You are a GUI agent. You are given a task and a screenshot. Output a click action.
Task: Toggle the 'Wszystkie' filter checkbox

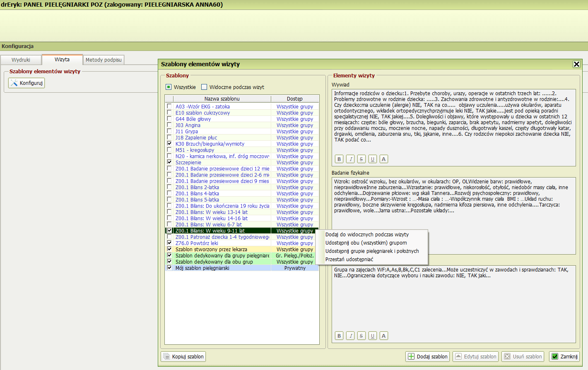pyautogui.click(x=169, y=87)
